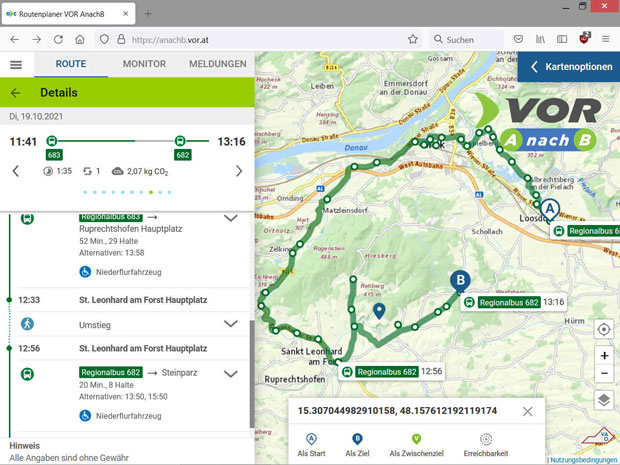Screen dimensions: 620x465
Task: Click the Regionalbus map label beside marker A
Action: tap(585, 231)
